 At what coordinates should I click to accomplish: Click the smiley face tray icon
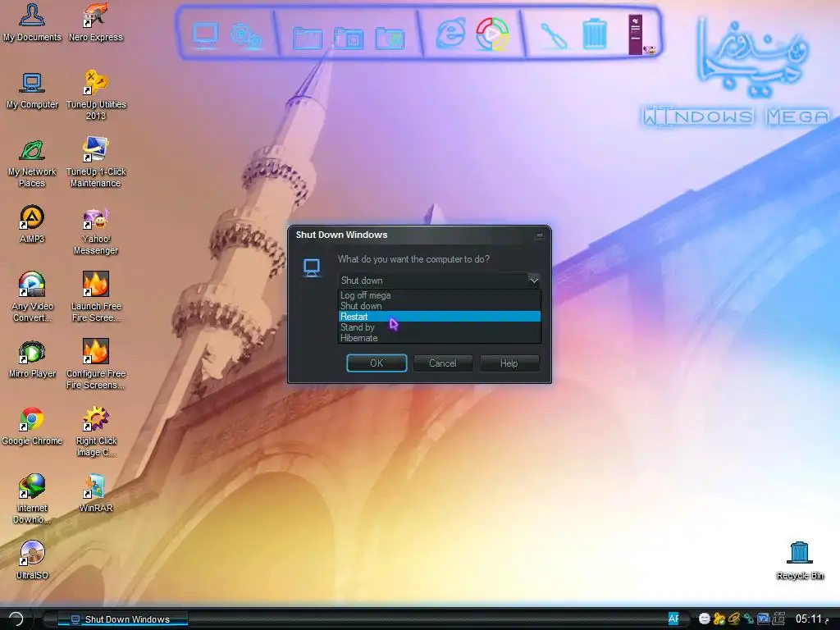pyautogui.click(x=705, y=619)
